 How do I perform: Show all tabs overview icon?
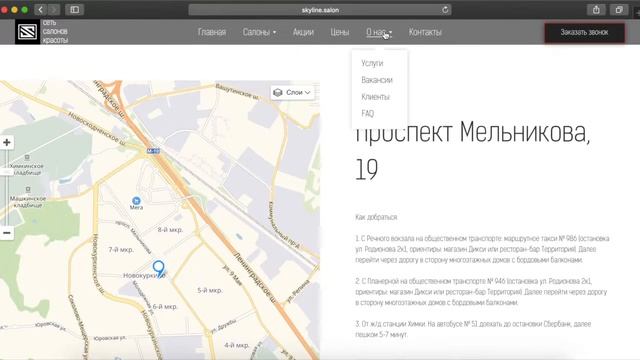(619, 9)
